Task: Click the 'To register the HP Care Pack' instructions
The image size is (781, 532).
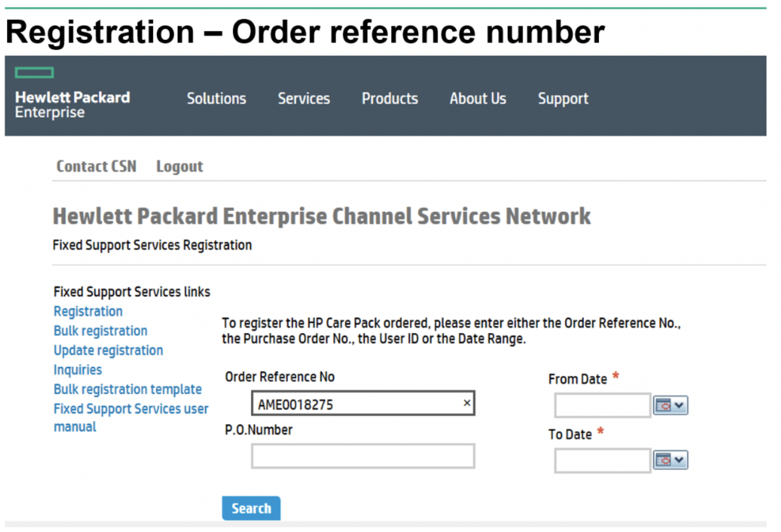Action: point(452,331)
